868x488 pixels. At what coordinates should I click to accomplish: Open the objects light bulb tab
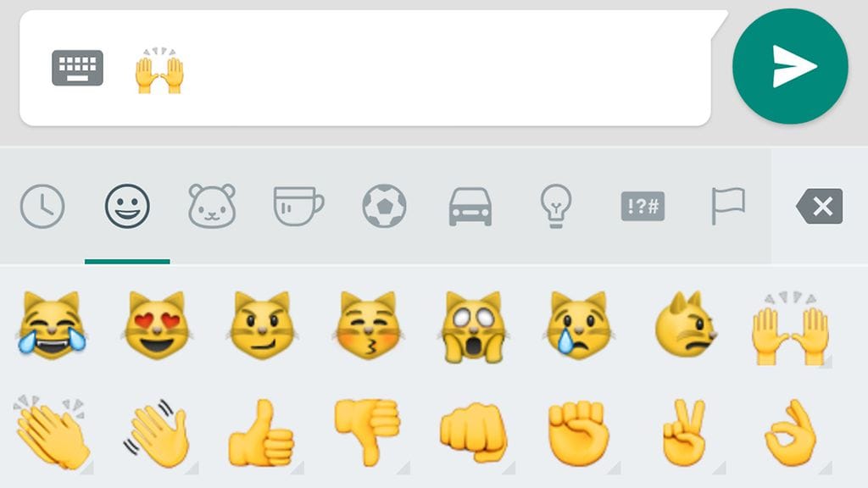tap(556, 206)
